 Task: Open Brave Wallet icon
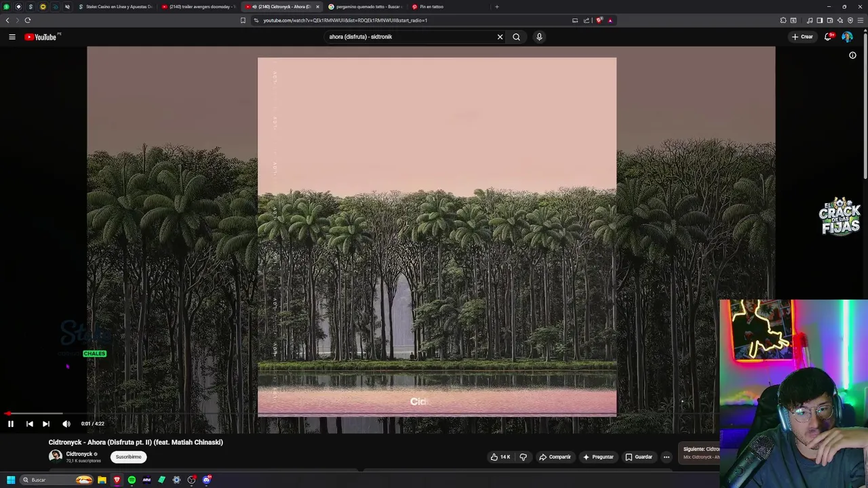pos(829,20)
